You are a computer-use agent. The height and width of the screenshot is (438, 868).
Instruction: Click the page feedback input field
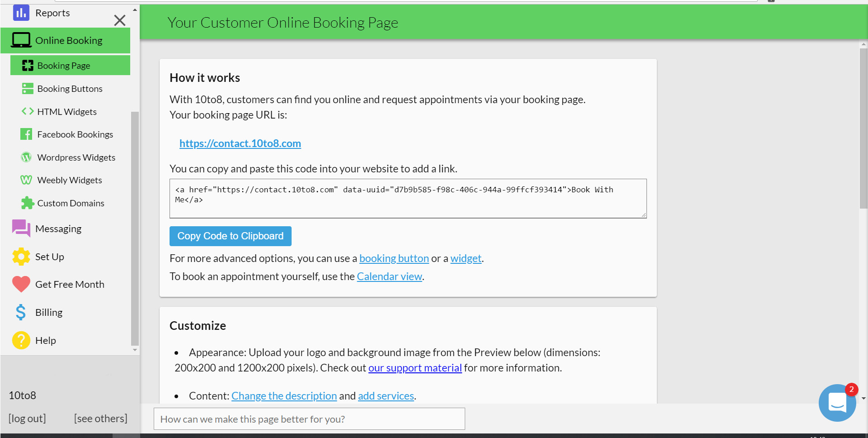(309, 419)
